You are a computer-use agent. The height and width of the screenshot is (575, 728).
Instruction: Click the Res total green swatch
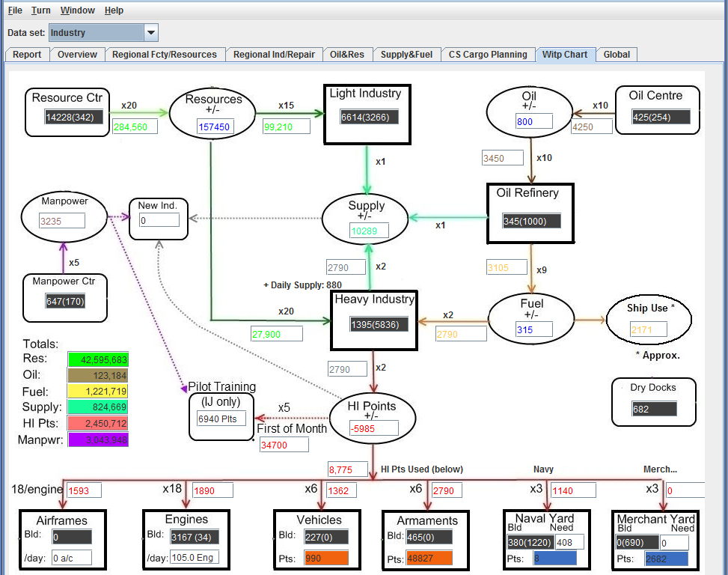pyautogui.click(x=98, y=359)
